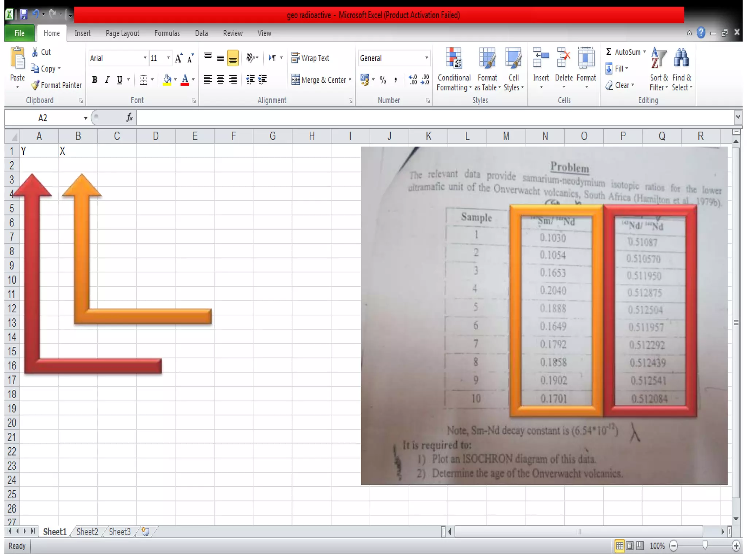Click the Percent Style icon

point(383,80)
